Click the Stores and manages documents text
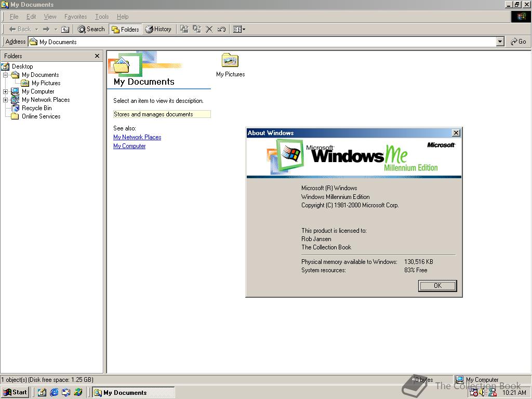 click(153, 114)
